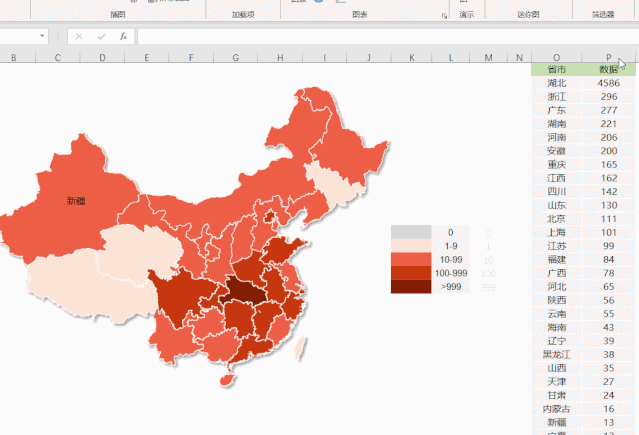
Task: Click the 数据 table header cell
Action: (x=609, y=69)
